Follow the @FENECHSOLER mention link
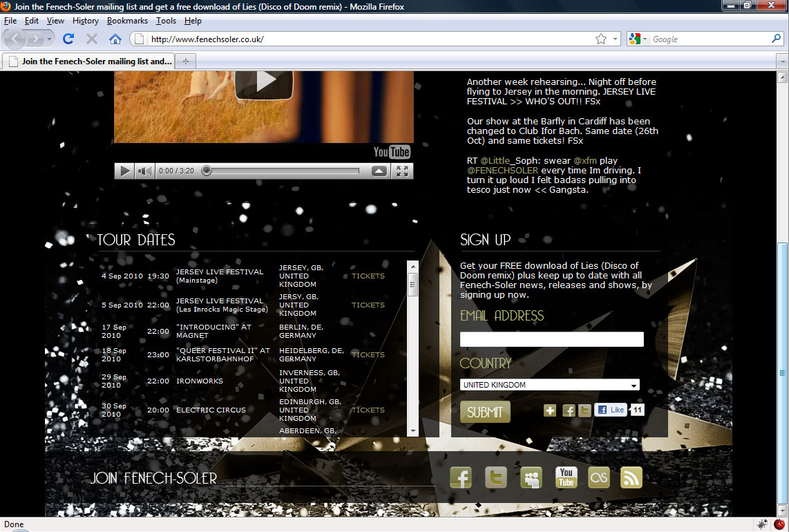This screenshot has width=789, height=532. (x=503, y=170)
